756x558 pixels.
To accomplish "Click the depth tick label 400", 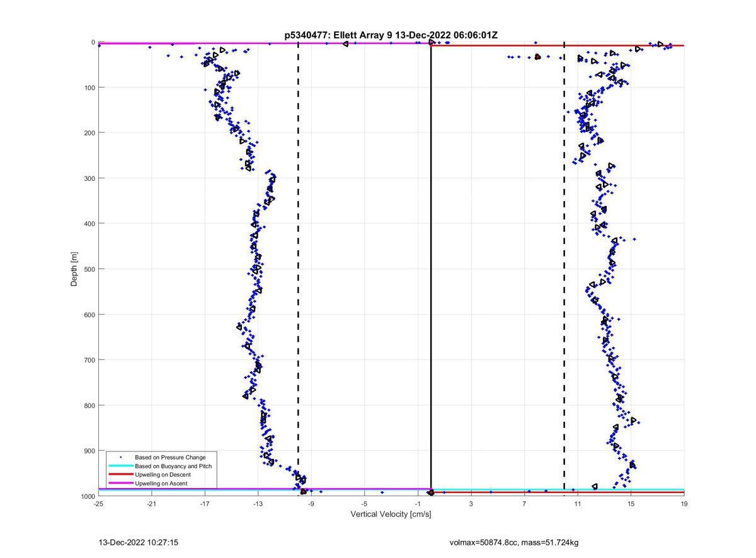I will 89,223.
